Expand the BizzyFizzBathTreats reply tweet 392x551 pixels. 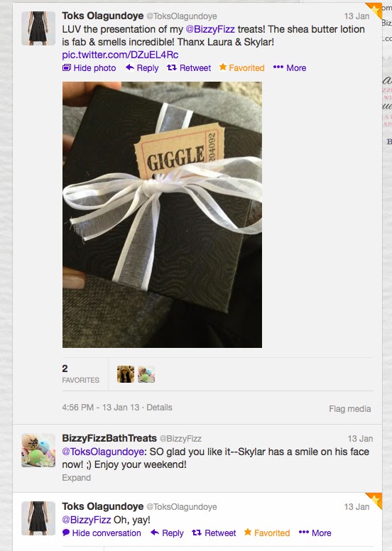tap(76, 478)
